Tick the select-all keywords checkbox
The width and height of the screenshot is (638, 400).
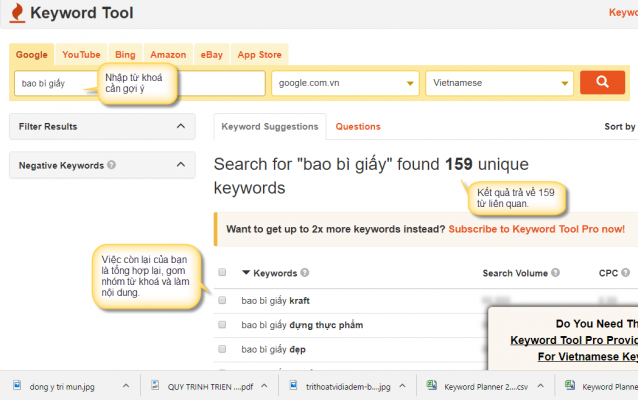click(x=222, y=272)
